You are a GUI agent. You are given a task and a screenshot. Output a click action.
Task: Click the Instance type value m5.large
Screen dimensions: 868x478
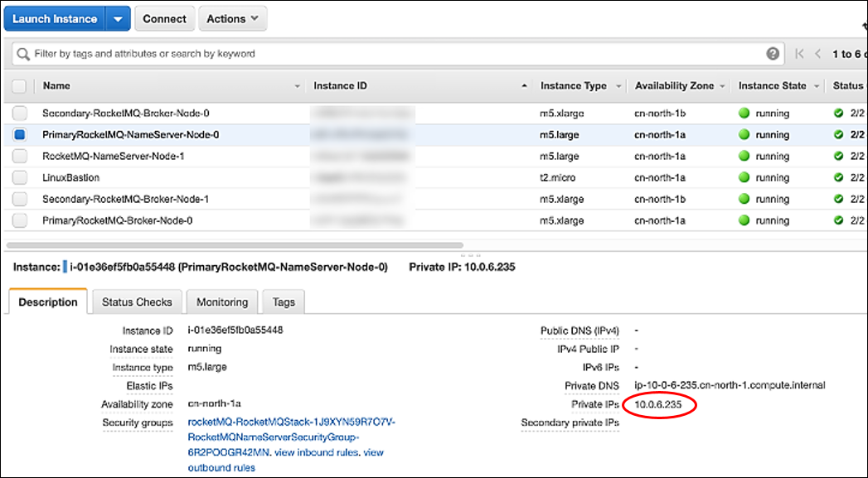click(x=207, y=367)
